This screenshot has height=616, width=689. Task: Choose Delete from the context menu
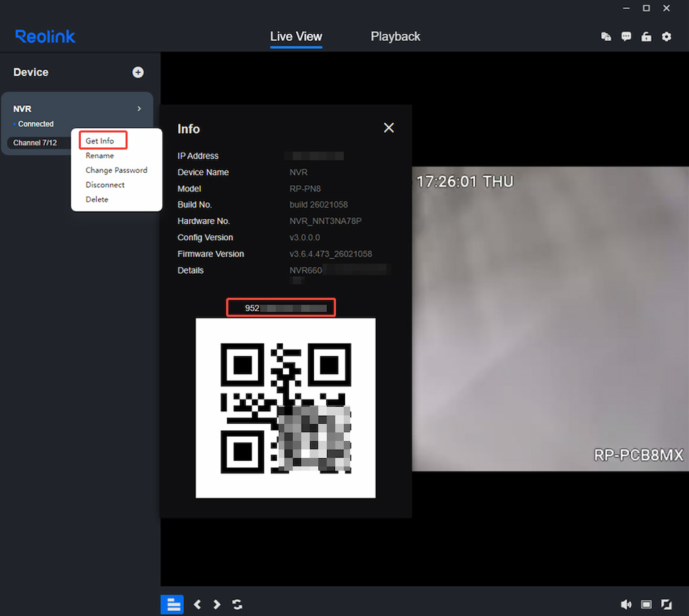coord(97,199)
